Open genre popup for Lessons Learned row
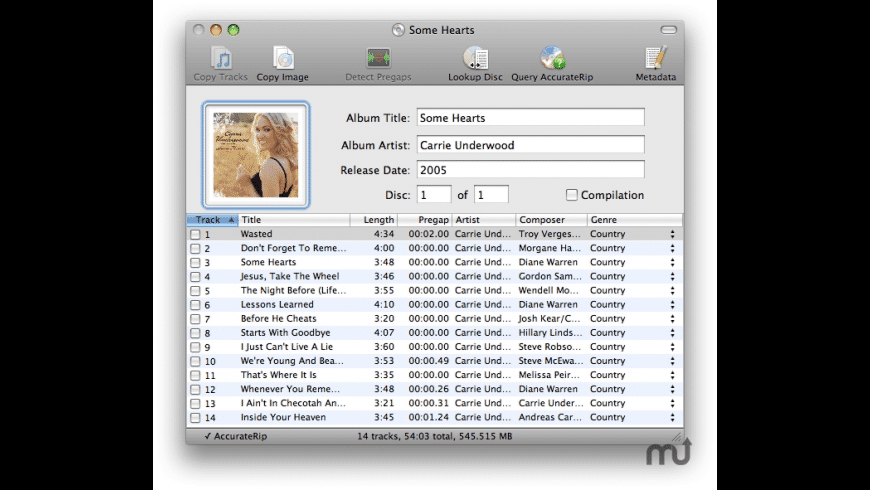 pyautogui.click(x=672, y=305)
